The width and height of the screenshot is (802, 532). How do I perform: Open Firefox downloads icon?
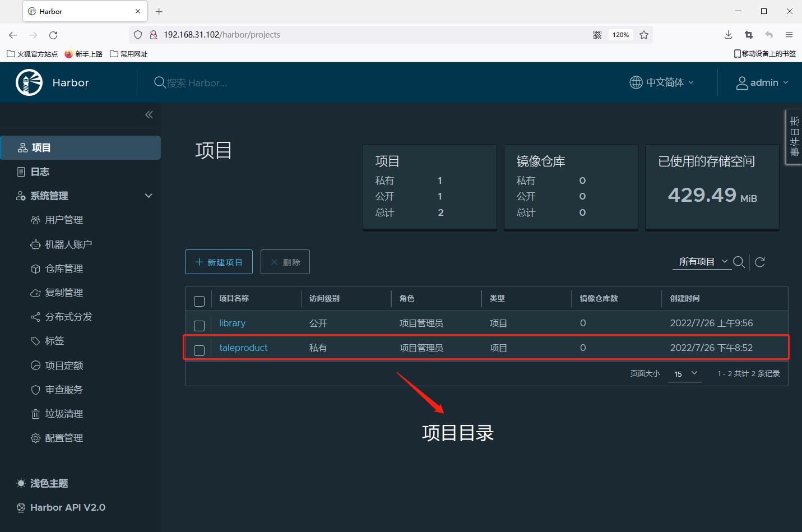[728, 35]
